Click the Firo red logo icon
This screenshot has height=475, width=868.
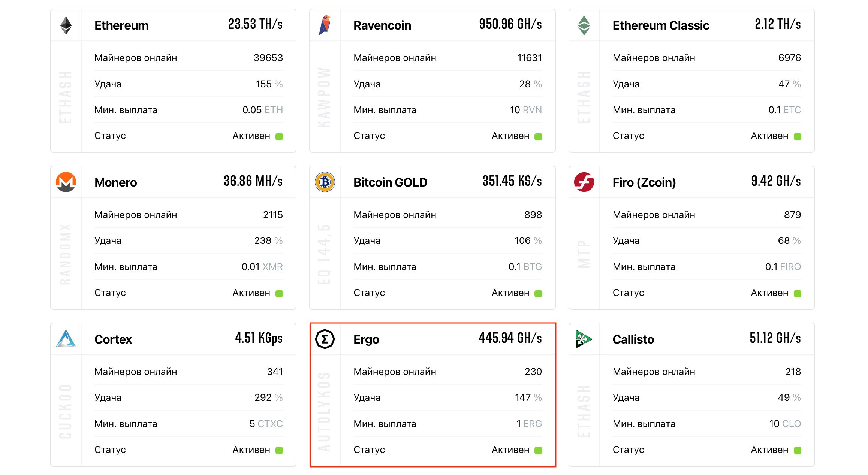[x=584, y=182]
